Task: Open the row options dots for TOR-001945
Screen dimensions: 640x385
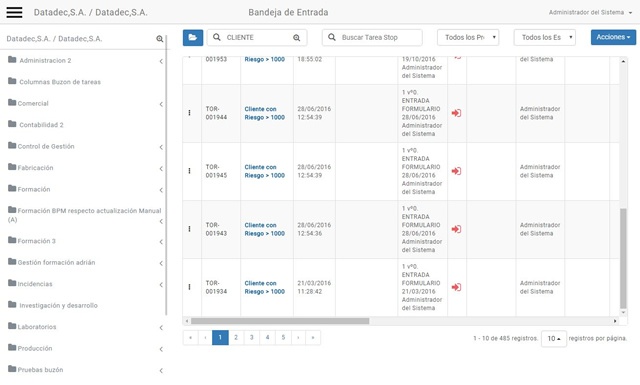Action: 189,171
